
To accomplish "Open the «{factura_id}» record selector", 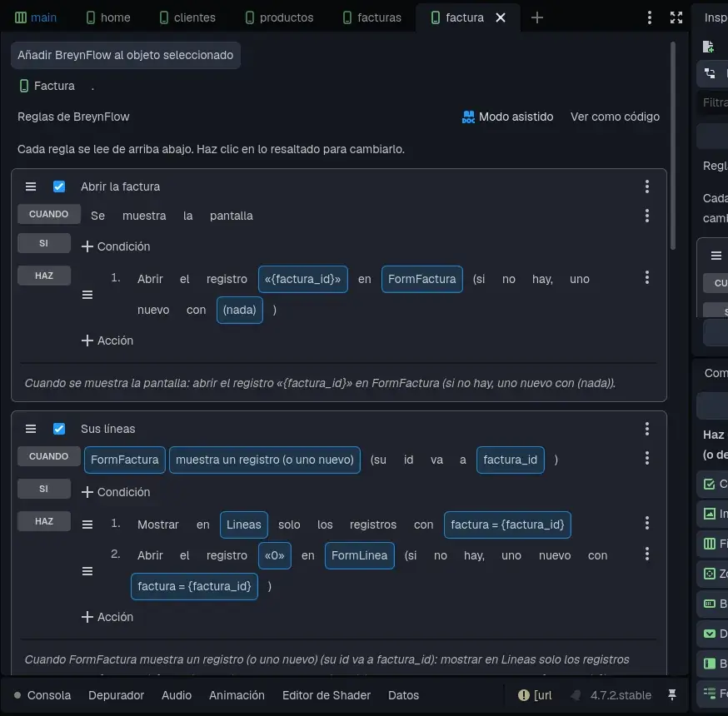I will tap(302, 280).
